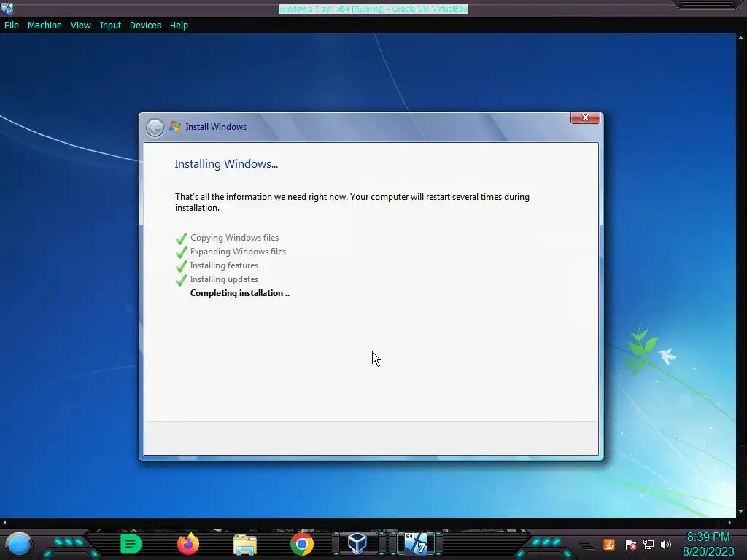Select the Windows 7 64-bit VM taskbar icon
747x560 pixels.
(x=416, y=543)
